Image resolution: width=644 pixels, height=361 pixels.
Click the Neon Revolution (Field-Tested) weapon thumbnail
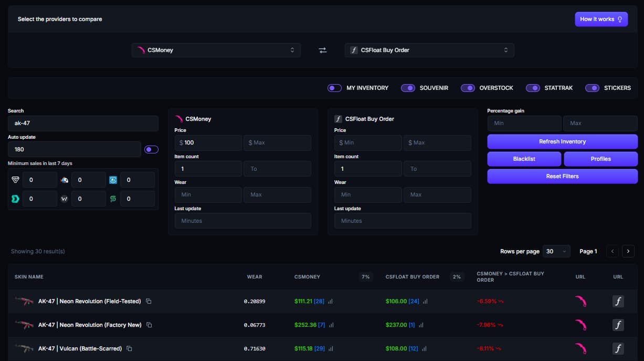tap(24, 301)
